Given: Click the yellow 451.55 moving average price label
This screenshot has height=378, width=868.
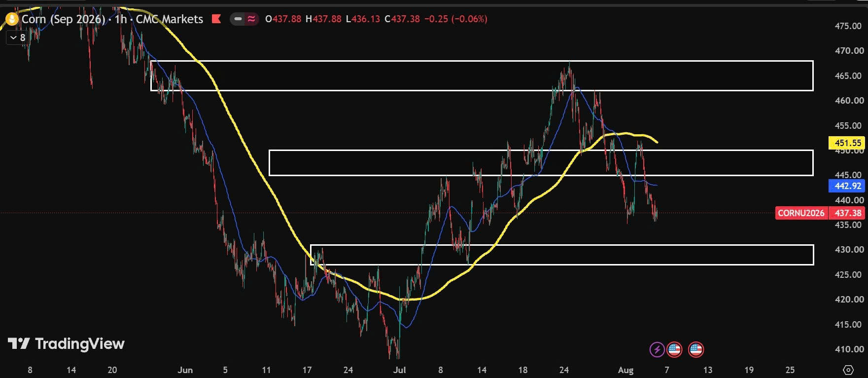Looking at the screenshot, I should [847, 143].
